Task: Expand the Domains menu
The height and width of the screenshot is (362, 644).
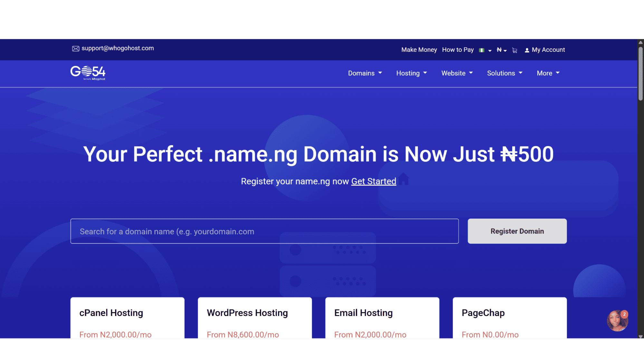Action: 365,73
